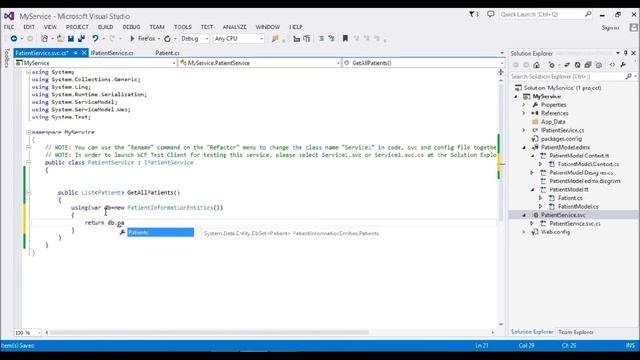
Task: Select the App_Data folder
Action: point(553,122)
